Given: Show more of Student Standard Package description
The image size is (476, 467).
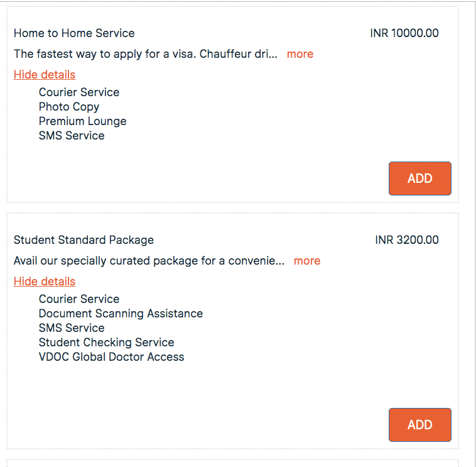Looking at the screenshot, I should [x=307, y=261].
